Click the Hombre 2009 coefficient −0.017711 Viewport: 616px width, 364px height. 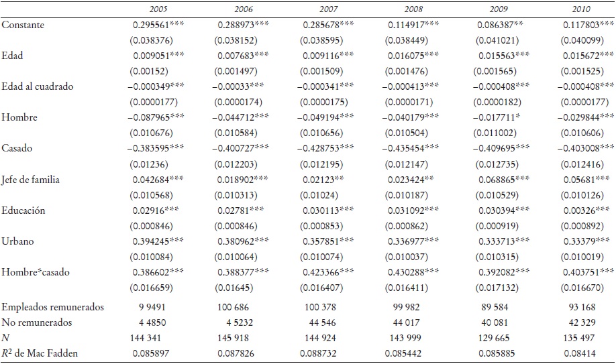tap(502, 117)
